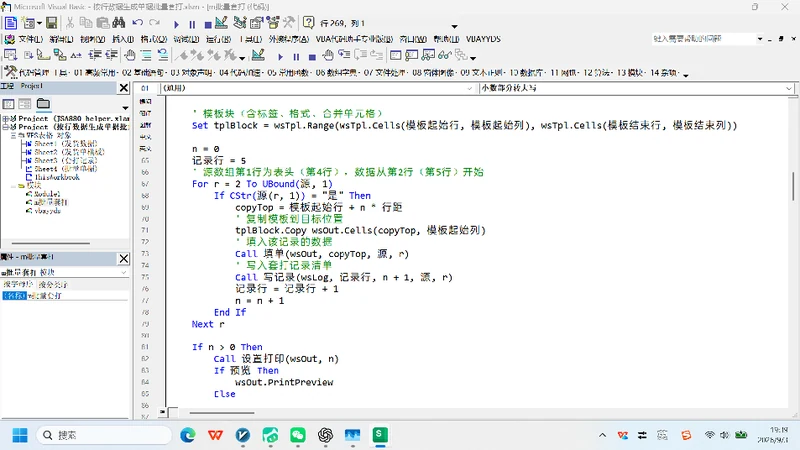This screenshot has height=450, width=800.
Task: Open 10 数据库 code snippets button
Action: [x=527, y=73]
